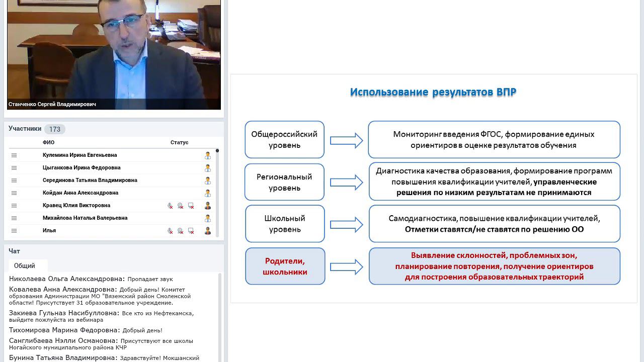
Task: Open row menu for Цыганкова Ирина Федоровна
Action: tap(14, 168)
